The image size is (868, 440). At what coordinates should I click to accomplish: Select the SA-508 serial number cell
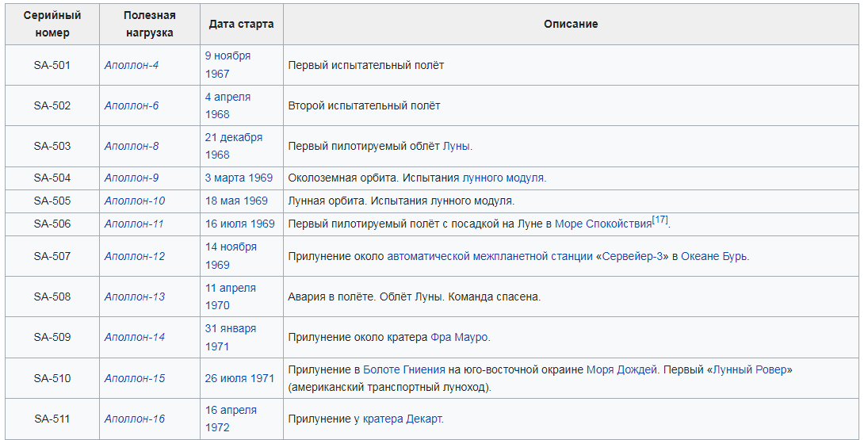52,297
